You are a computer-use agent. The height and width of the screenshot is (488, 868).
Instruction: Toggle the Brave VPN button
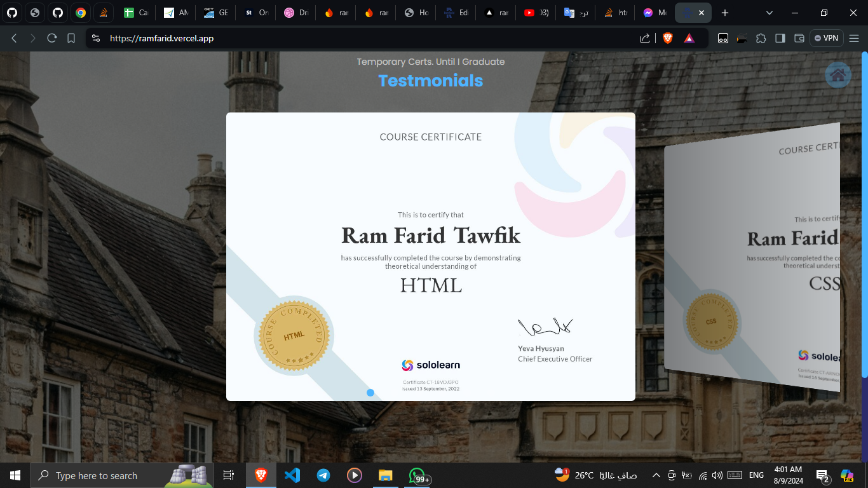point(826,38)
